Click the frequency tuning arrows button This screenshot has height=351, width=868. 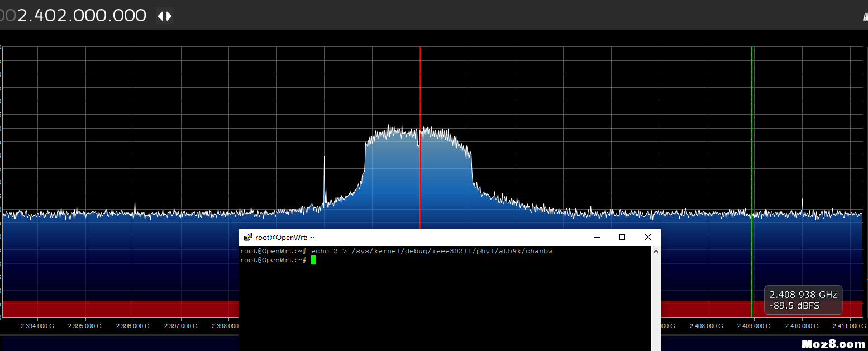coord(165,16)
